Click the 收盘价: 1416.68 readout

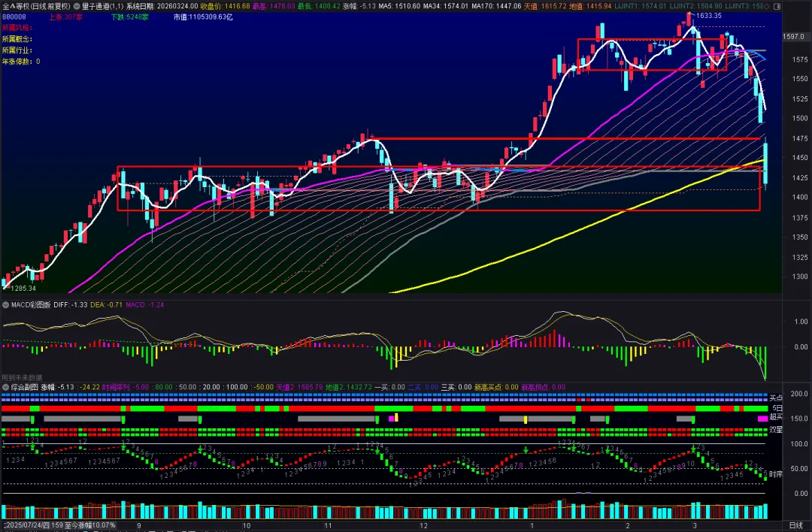(x=226, y=6)
